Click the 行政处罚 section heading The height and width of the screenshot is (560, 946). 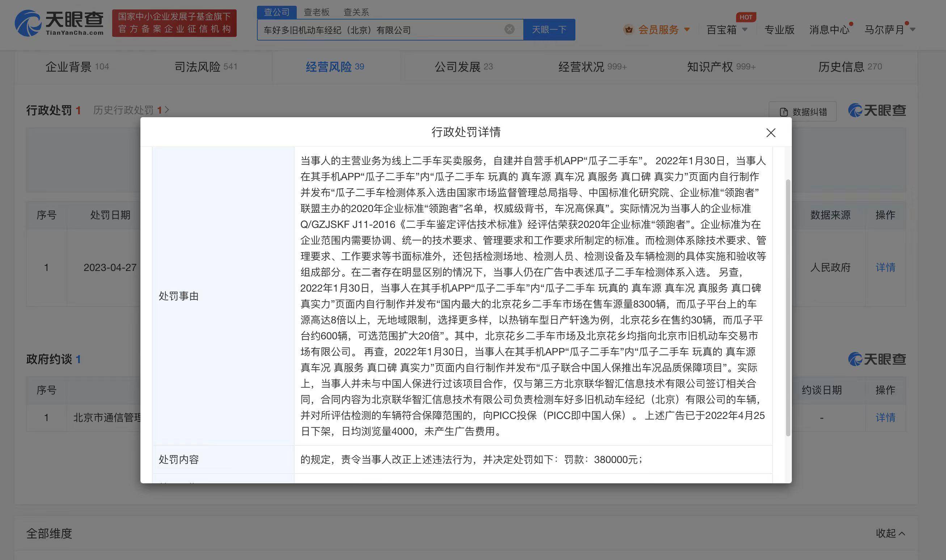[49, 110]
